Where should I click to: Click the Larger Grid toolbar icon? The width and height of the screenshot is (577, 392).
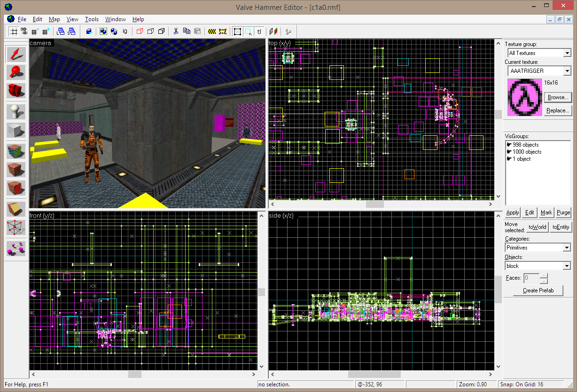point(46,31)
